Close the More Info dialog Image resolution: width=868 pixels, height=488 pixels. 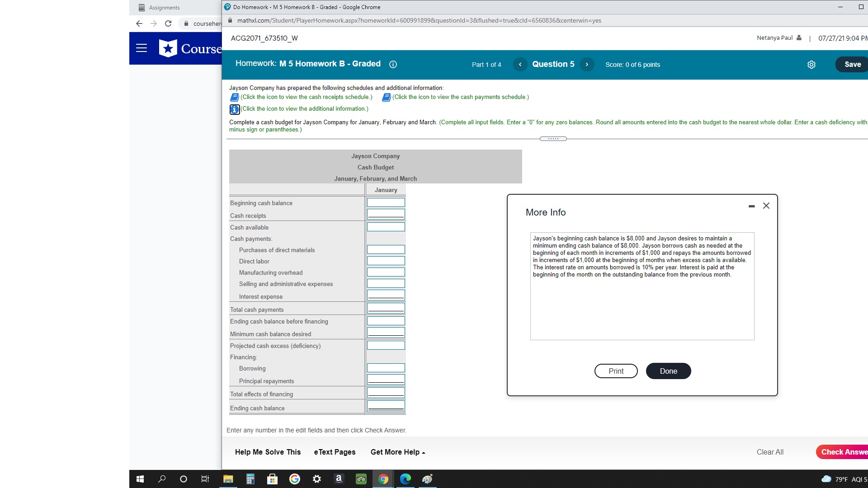(x=766, y=206)
